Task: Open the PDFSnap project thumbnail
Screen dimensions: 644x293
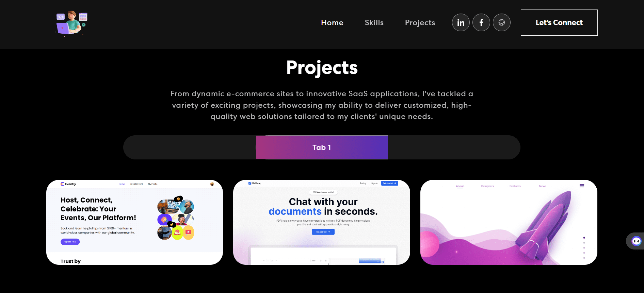Action: 322,222
